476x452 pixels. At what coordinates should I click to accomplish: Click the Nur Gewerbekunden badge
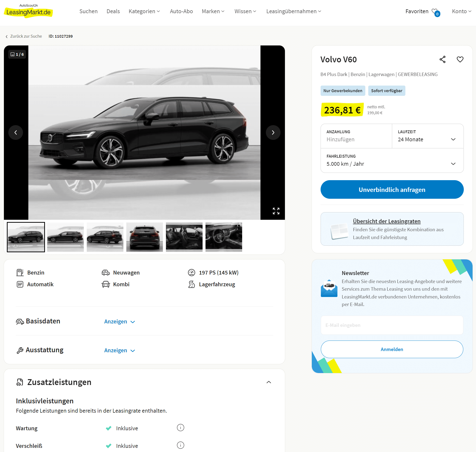pos(343,91)
